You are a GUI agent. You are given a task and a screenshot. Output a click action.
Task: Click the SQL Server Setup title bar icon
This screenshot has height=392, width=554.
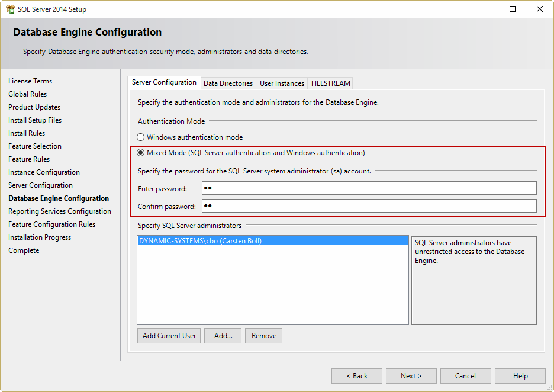click(10, 9)
